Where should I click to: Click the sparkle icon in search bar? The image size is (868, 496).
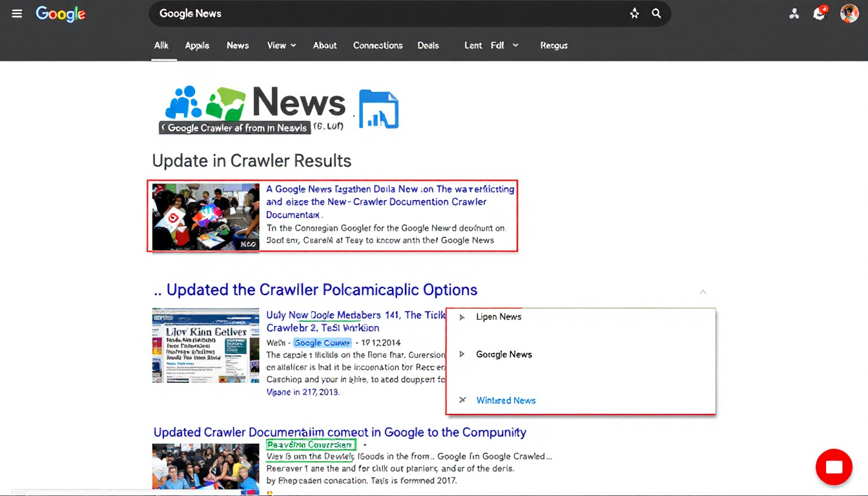[634, 14]
